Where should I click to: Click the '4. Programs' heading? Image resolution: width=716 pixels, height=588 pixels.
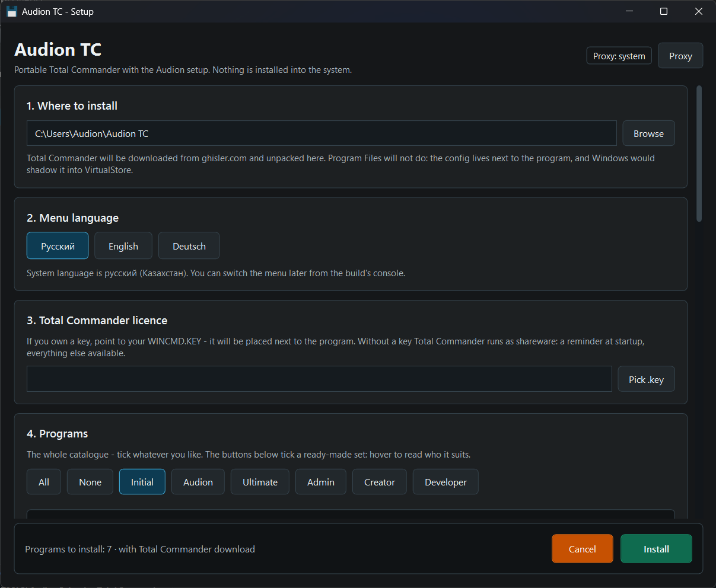57,433
